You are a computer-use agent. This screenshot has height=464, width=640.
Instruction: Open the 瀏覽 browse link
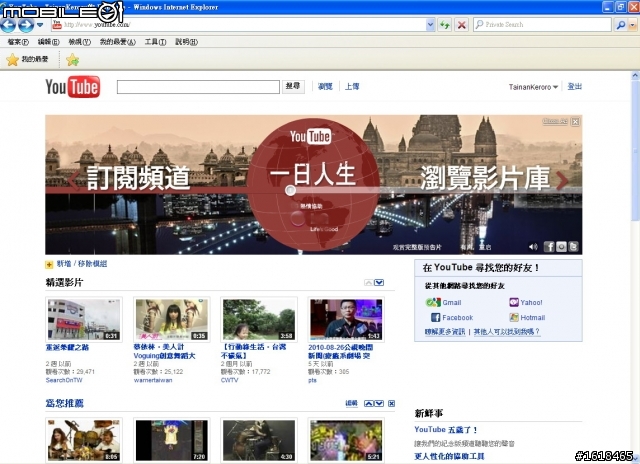(x=325, y=86)
